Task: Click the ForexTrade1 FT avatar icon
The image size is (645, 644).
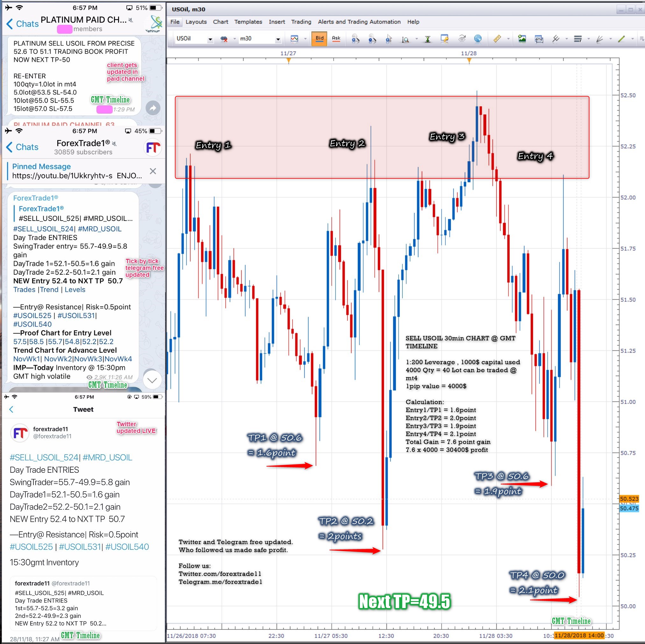Action: (153, 148)
